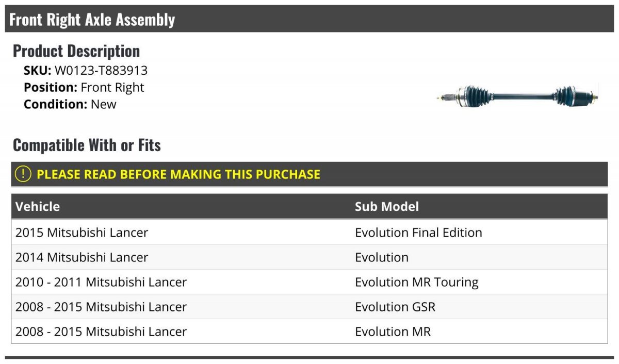The image size is (619, 364).
Task: Click the Sub Model column header
Action: click(387, 207)
